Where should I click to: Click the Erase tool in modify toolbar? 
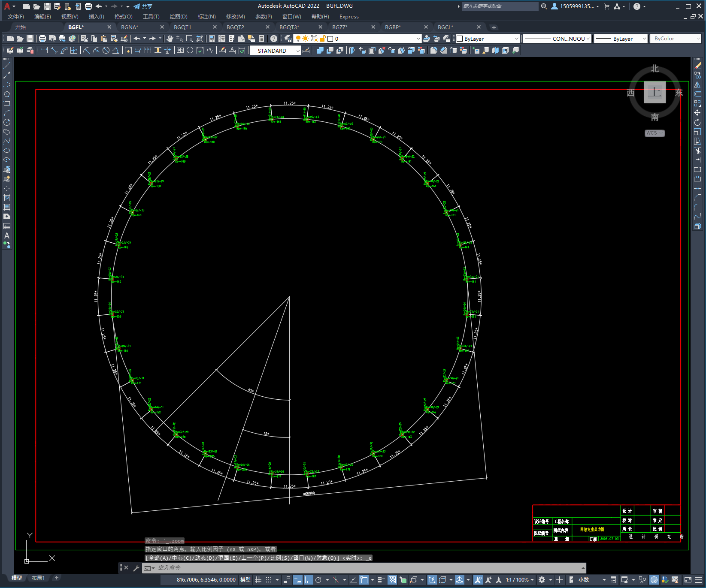coord(697,66)
